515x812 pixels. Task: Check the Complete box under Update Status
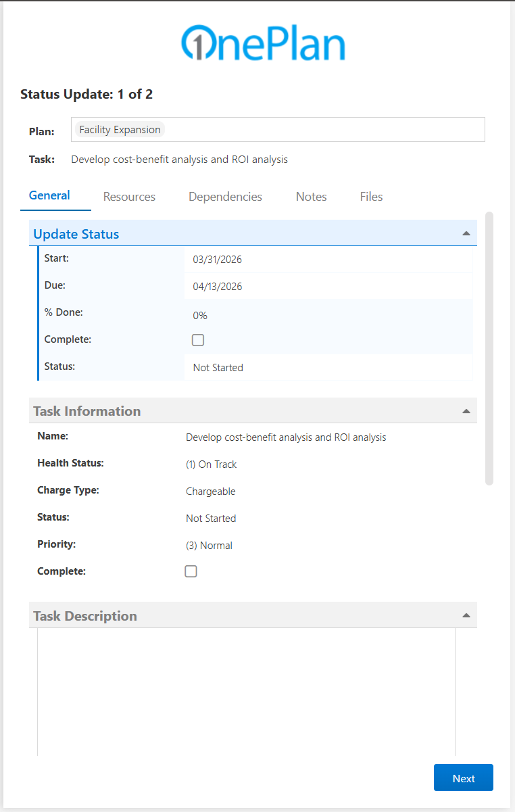198,340
